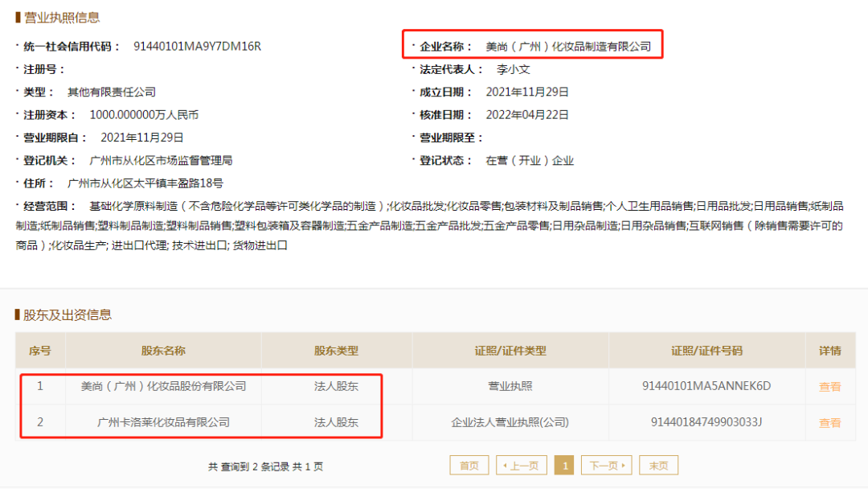
Task: Click the 其他有限责任公司 type value
Action: click(x=111, y=92)
